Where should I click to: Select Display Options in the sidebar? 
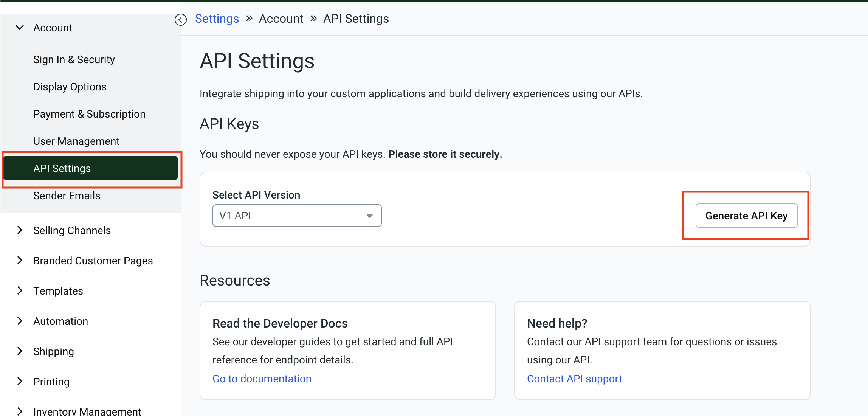pyautogui.click(x=70, y=87)
